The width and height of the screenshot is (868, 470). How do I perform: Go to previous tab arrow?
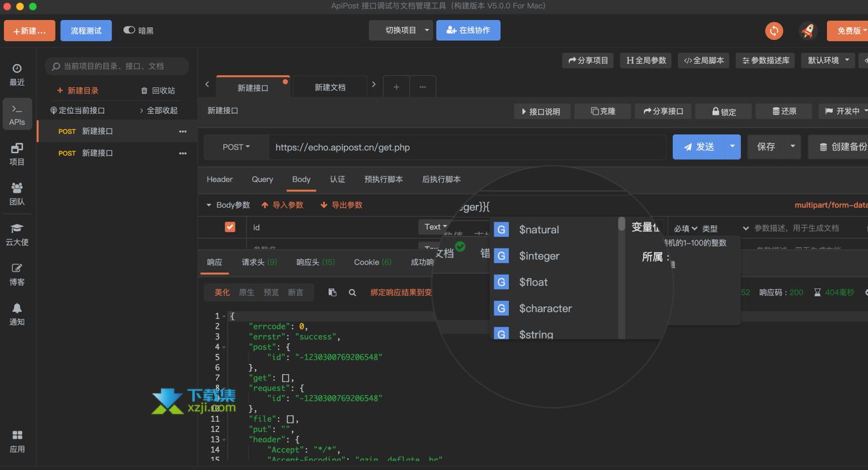click(207, 84)
